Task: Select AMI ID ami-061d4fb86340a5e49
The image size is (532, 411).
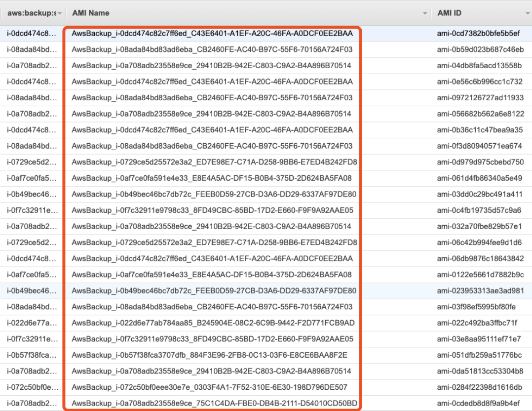Action: pos(479,178)
